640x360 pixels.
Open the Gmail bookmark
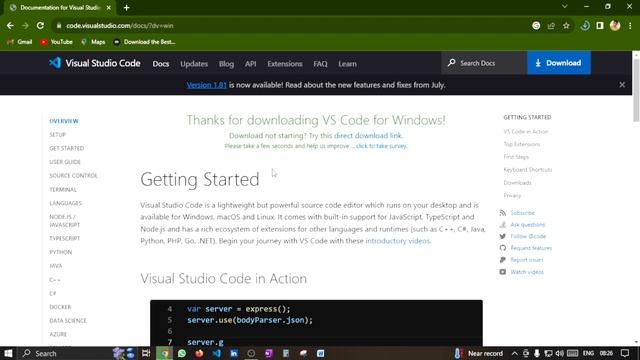pyautogui.click(x=20, y=42)
